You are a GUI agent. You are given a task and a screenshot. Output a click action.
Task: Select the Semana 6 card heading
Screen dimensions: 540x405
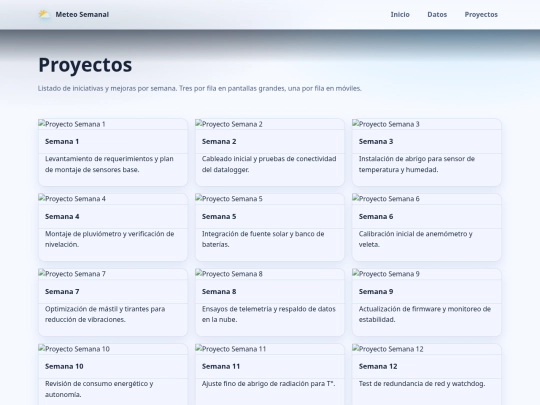376,217
